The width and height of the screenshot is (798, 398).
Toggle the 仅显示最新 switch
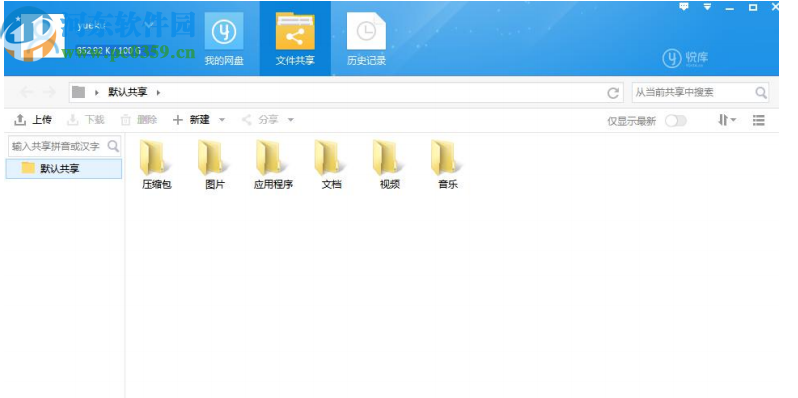click(675, 121)
